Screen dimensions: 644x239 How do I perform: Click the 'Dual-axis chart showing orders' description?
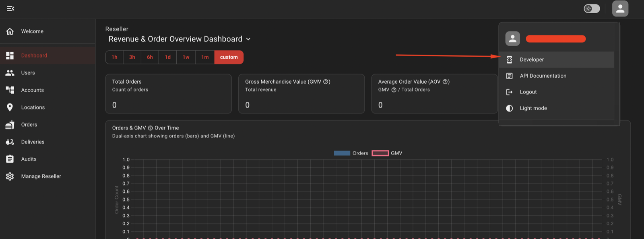173,136
